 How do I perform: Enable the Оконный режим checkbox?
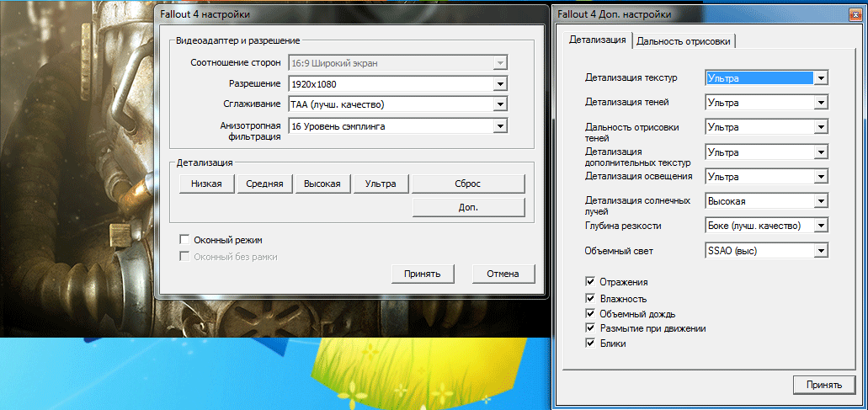point(185,240)
